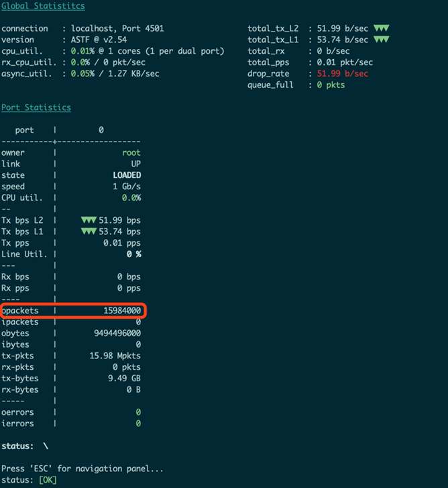This screenshot has width=448, height=488.
Task: Click async_util value '0.05%'
Action: (82, 73)
